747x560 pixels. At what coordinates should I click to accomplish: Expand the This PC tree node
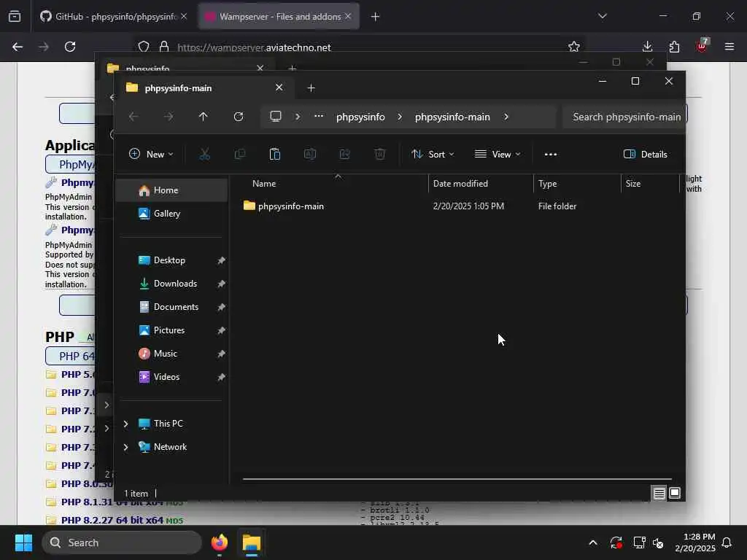pos(125,424)
